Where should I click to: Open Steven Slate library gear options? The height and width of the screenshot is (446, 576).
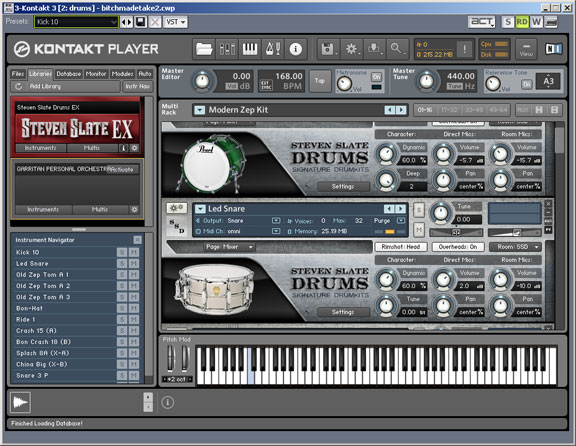click(134, 148)
